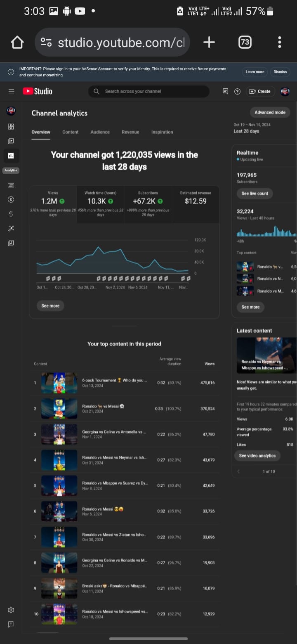Click the Latest content video thumbnail
Screen dimensions: 297x644
266,355
